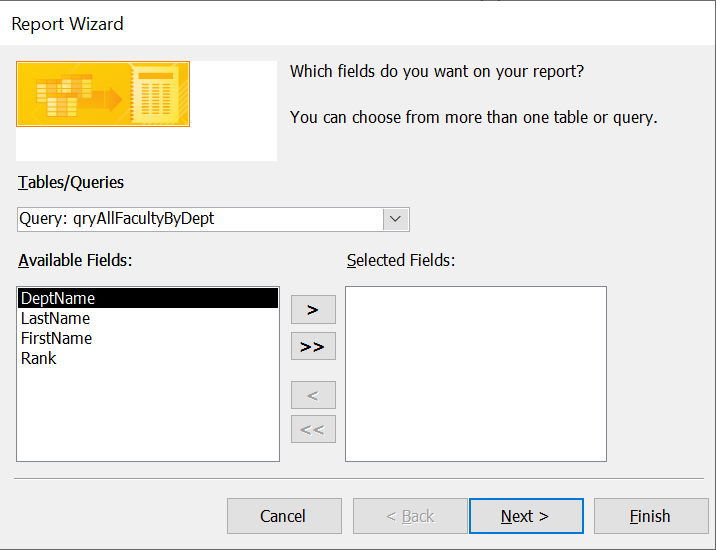Image resolution: width=716 pixels, height=550 pixels.
Task: Click the orange wizard illustration image
Action: [x=103, y=94]
